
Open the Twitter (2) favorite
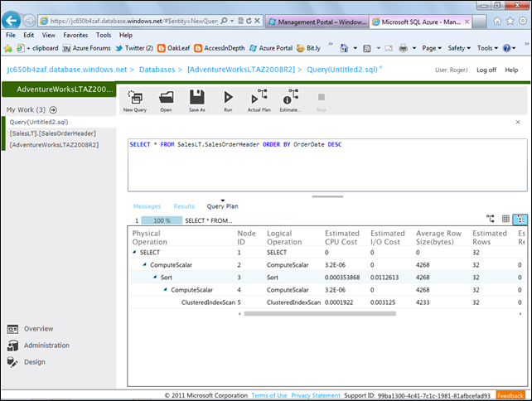coord(134,48)
